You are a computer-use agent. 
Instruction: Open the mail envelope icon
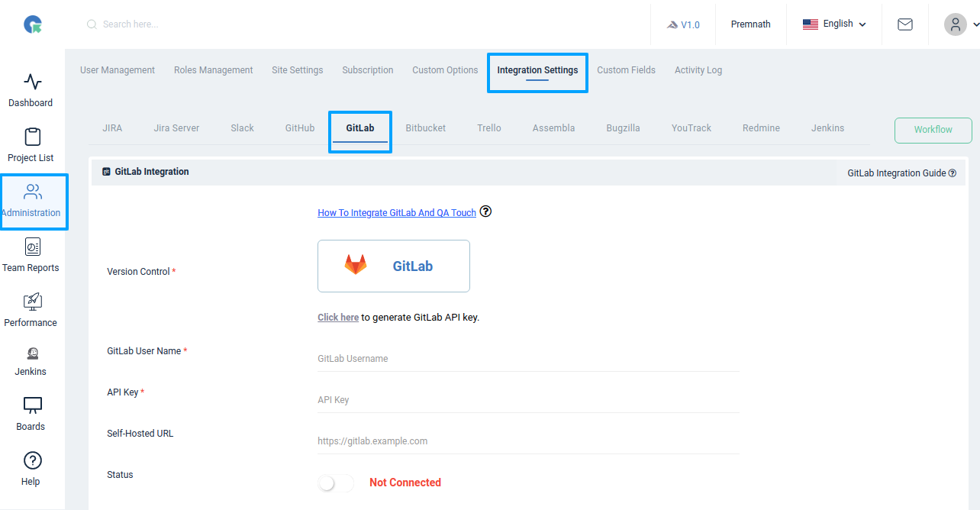click(904, 24)
